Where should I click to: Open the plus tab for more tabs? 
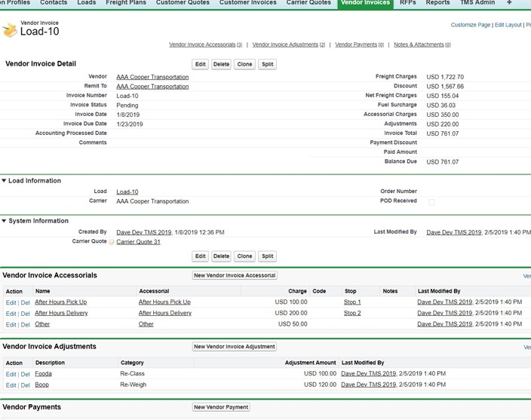[509, 2]
